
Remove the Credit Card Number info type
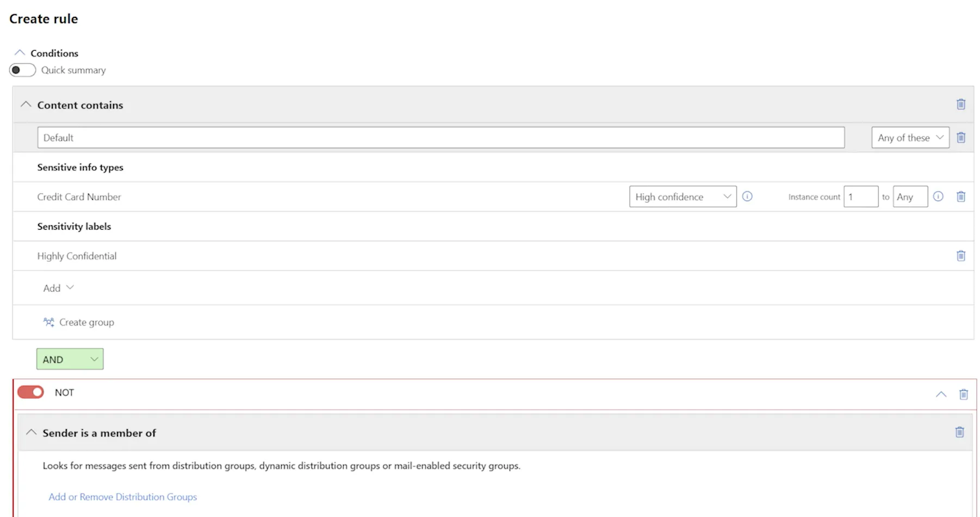click(x=960, y=196)
